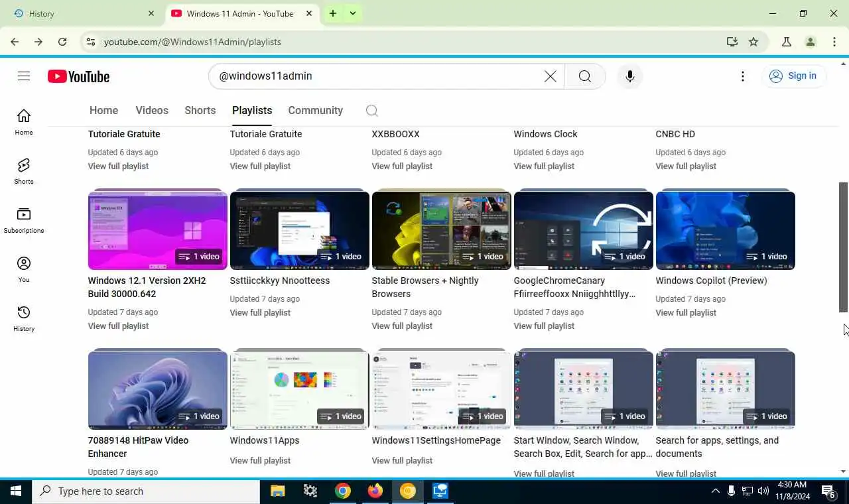Image resolution: width=849 pixels, height=504 pixels.
Task: Open volume control in system tray
Action: [763, 491]
